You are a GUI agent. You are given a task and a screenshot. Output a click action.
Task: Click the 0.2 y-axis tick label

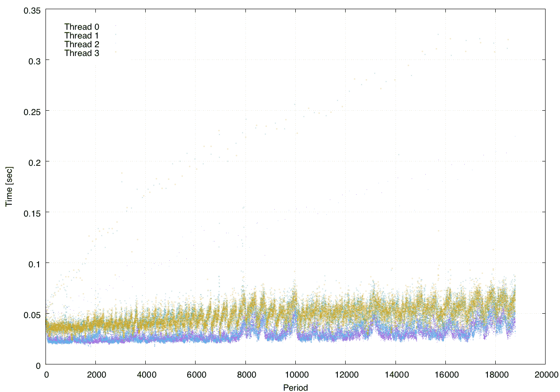coord(34,162)
